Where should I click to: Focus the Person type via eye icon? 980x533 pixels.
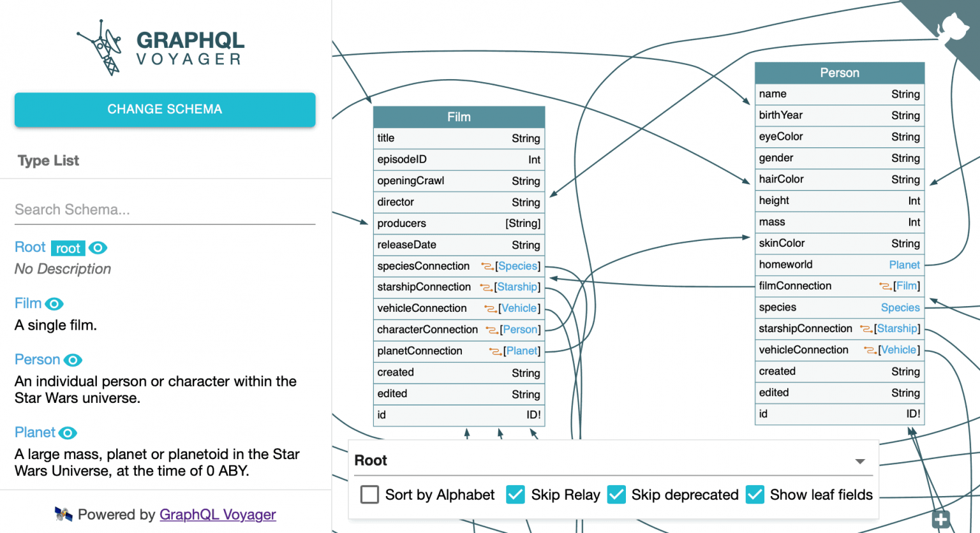[73, 360]
